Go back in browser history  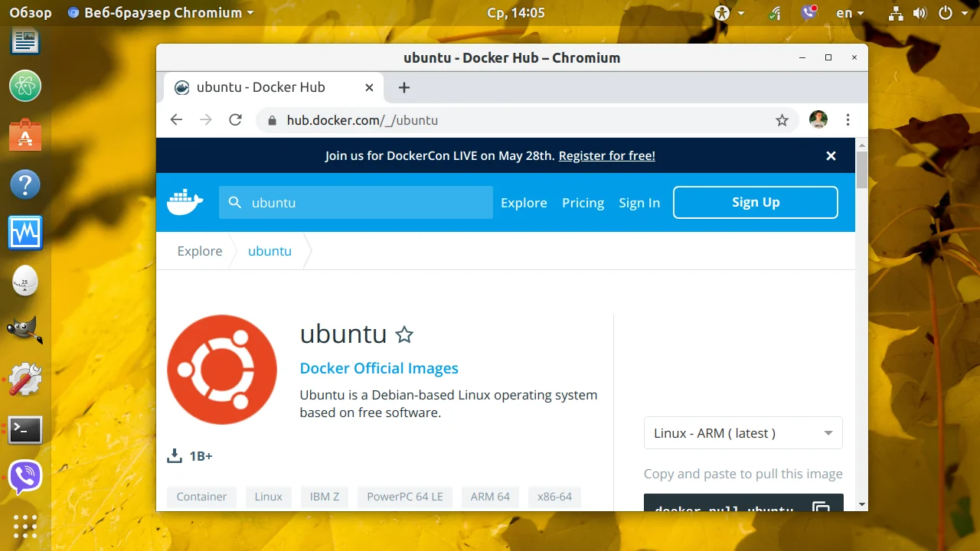tap(176, 120)
